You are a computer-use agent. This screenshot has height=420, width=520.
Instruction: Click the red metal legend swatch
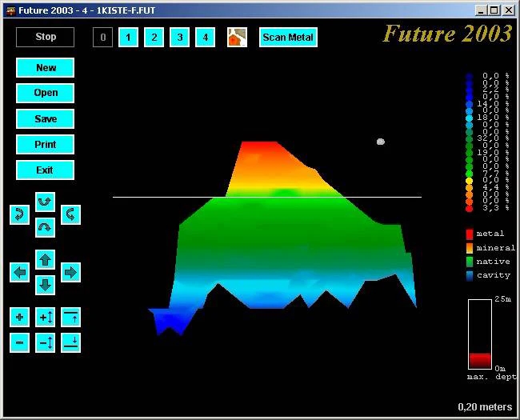pyautogui.click(x=470, y=234)
